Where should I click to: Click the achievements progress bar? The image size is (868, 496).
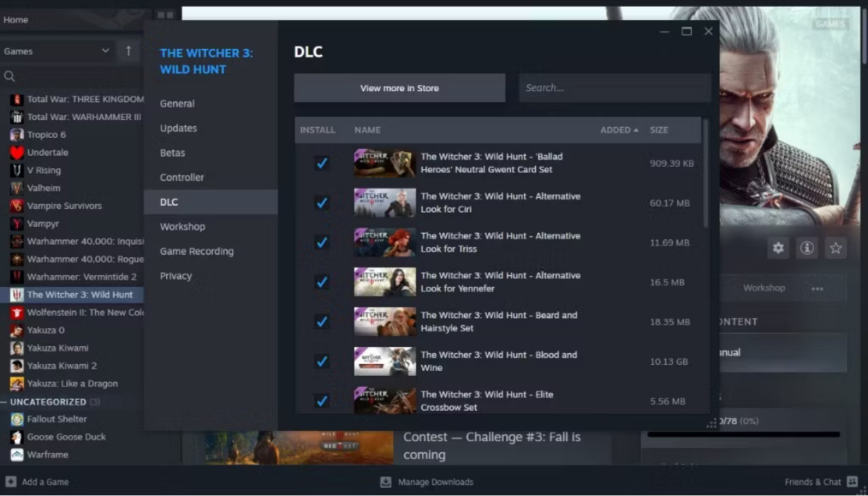(x=743, y=434)
